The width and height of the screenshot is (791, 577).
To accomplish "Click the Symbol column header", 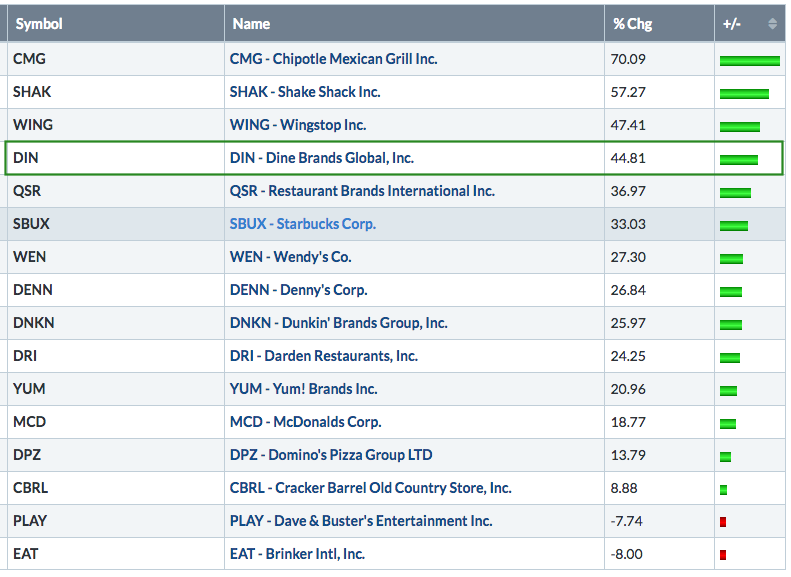I will coord(116,24).
